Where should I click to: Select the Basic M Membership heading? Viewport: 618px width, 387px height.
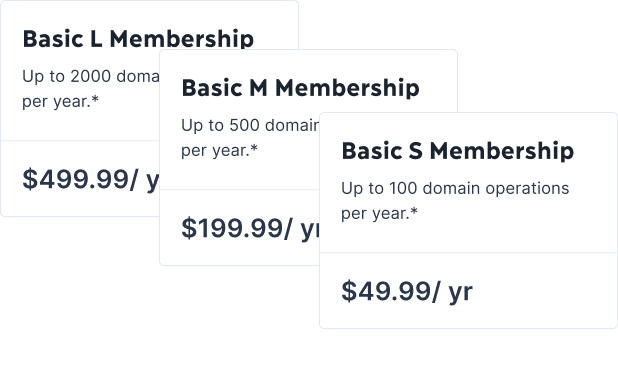(300, 88)
